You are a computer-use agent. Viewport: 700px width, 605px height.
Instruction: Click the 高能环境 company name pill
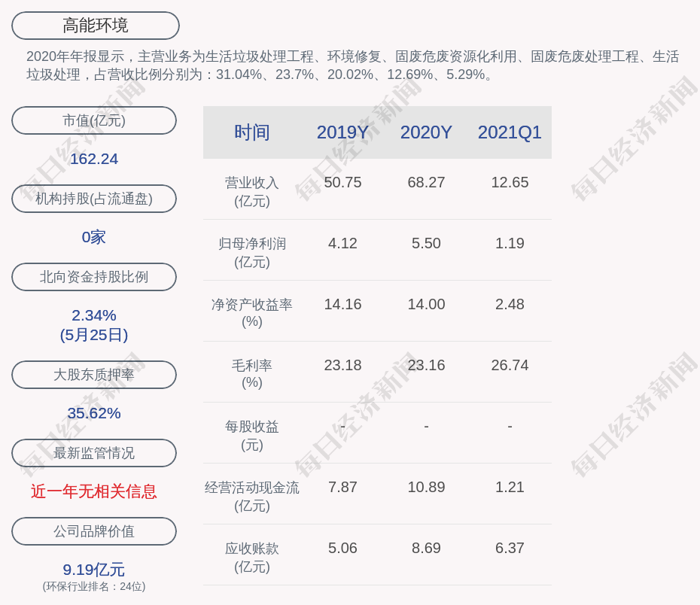pos(96,26)
